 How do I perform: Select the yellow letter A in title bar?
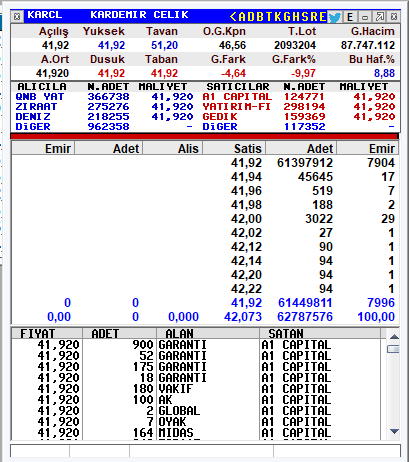point(242,17)
